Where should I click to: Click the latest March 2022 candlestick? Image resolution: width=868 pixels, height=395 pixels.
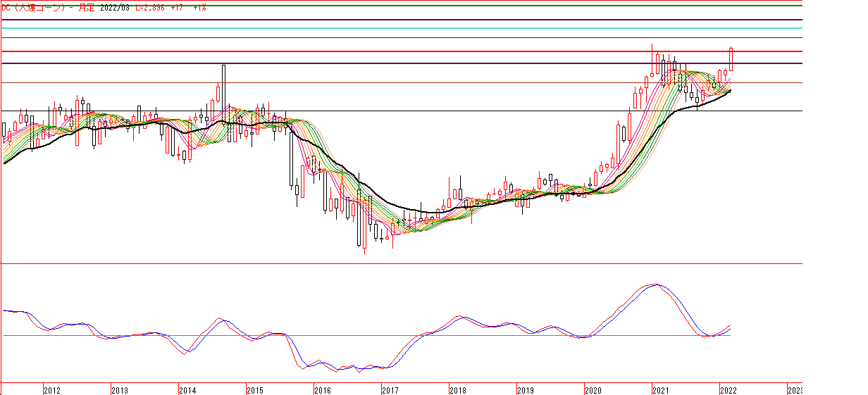pos(731,59)
